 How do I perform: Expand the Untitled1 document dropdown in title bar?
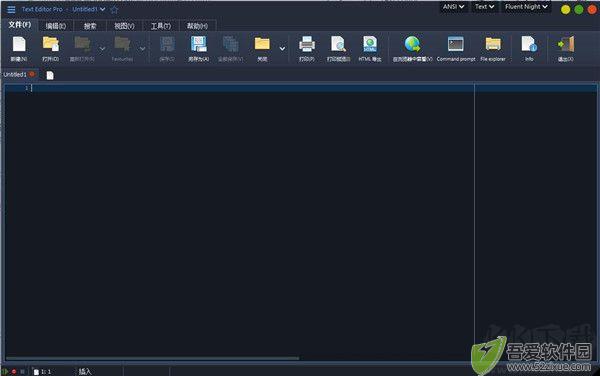pos(103,9)
